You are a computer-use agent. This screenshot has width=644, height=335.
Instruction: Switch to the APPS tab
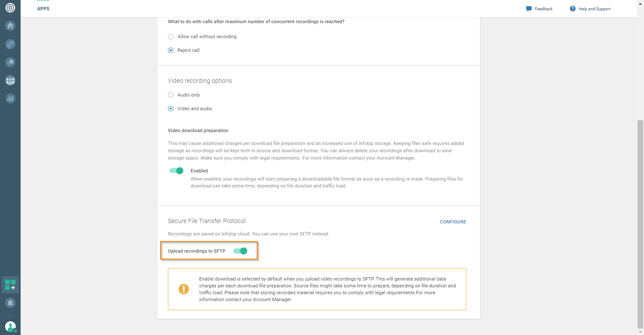point(43,9)
